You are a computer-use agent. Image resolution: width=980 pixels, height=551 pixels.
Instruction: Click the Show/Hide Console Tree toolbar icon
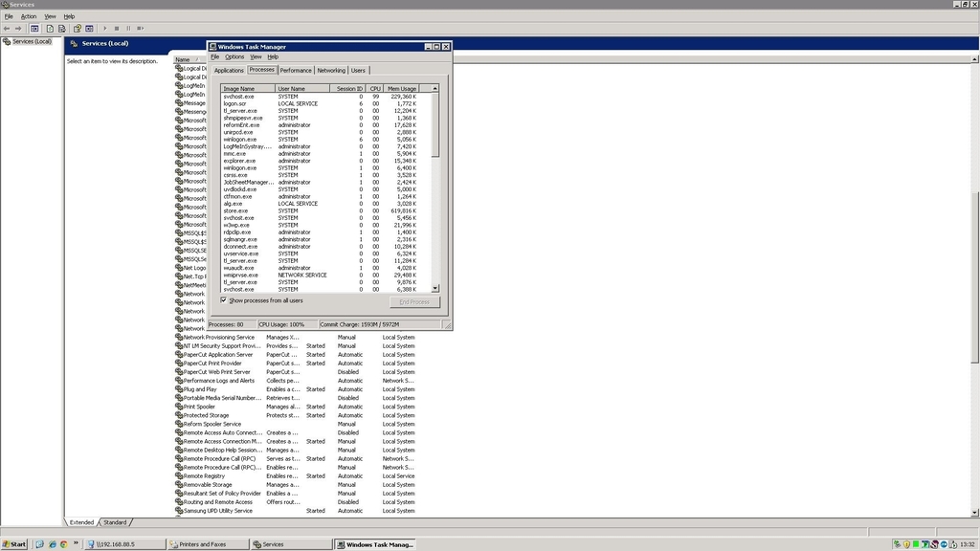34,27
